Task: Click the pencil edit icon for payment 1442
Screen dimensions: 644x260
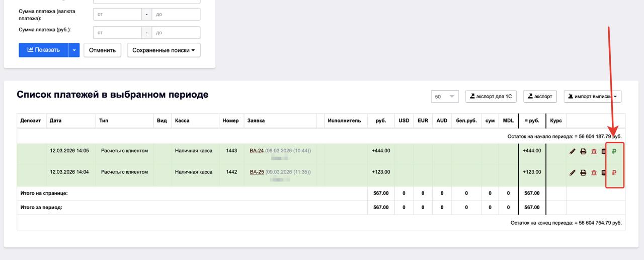Action: pyautogui.click(x=572, y=172)
